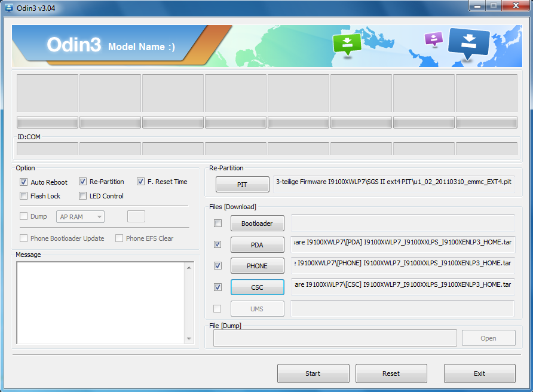Click the UMS button

(x=258, y=309)
